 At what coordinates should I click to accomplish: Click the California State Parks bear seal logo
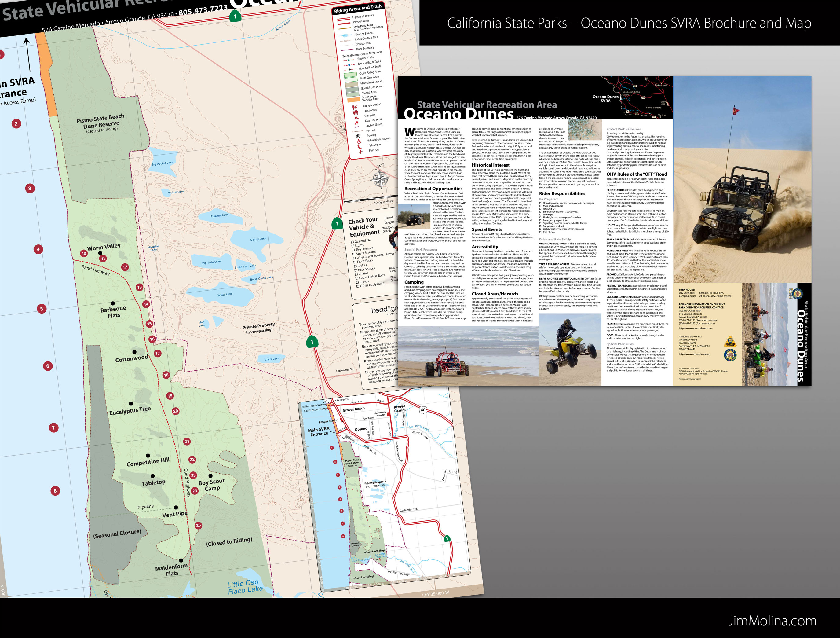pos(730,355)
